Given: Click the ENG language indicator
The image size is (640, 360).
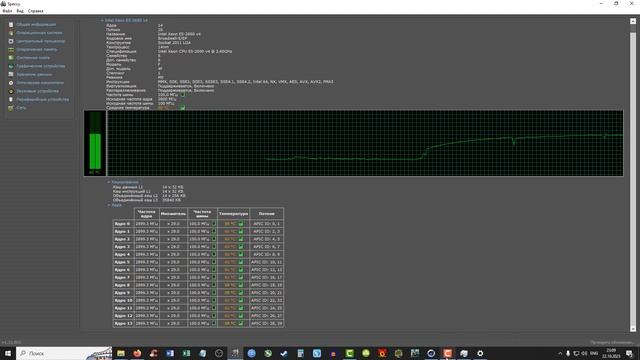Looking at the screenshot, I should point(594,353).
